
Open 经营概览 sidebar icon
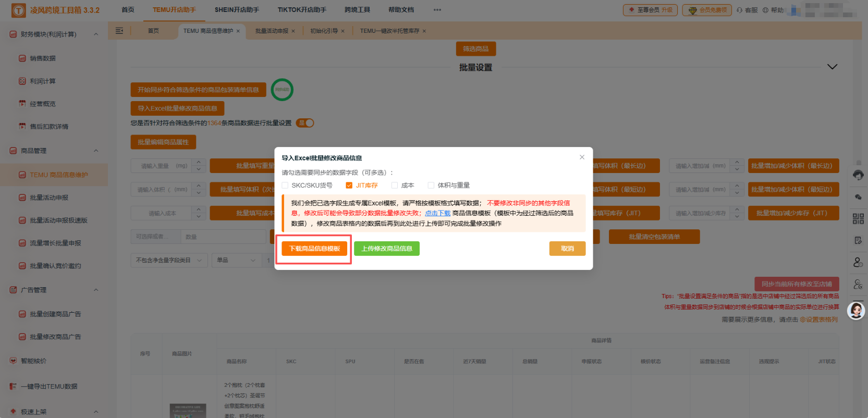point(22,104)
